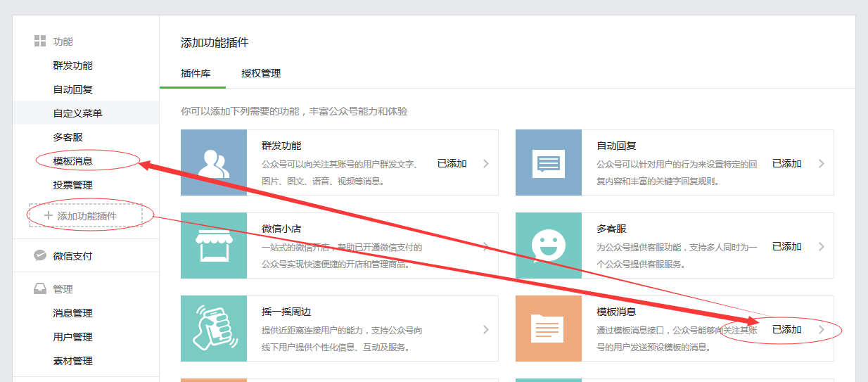Click the 自动回复 message icon tile

549,163
